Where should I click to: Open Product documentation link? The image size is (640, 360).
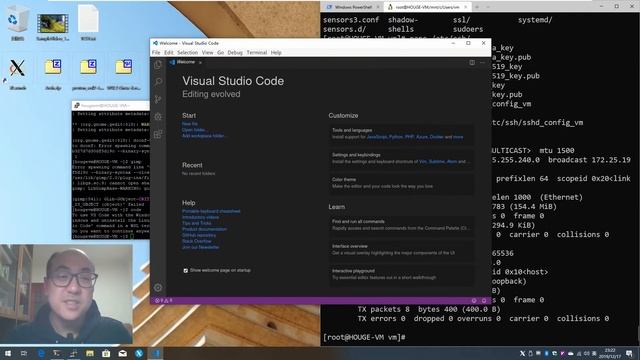204,229
